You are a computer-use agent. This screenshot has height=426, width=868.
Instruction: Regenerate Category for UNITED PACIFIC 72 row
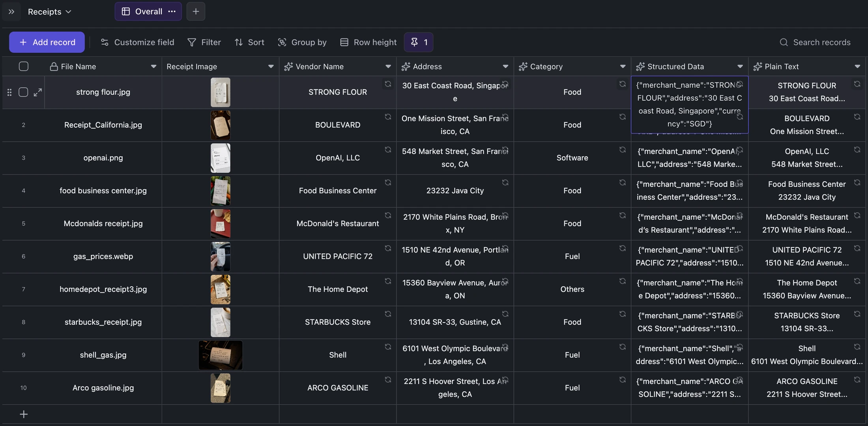point(622,248)
